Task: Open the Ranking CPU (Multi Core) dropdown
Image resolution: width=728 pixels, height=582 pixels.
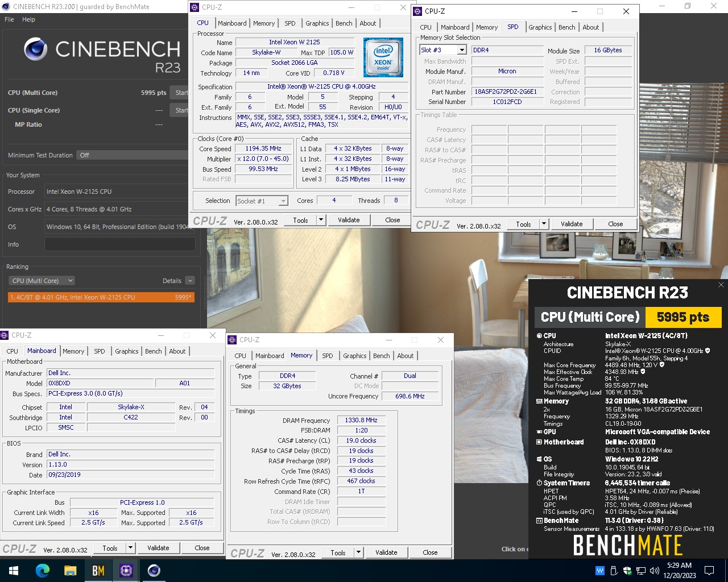Action: coord(42,281)
